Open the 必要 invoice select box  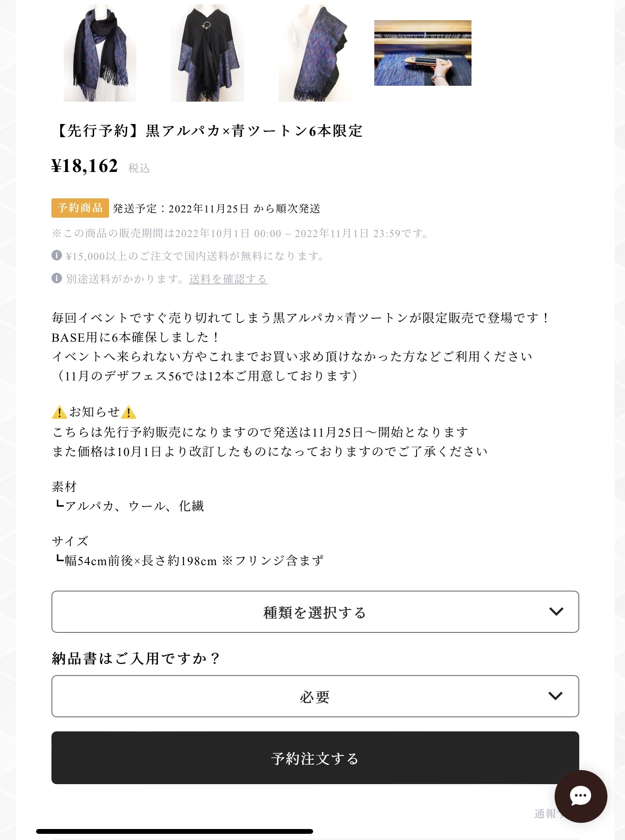click(315, 696)
